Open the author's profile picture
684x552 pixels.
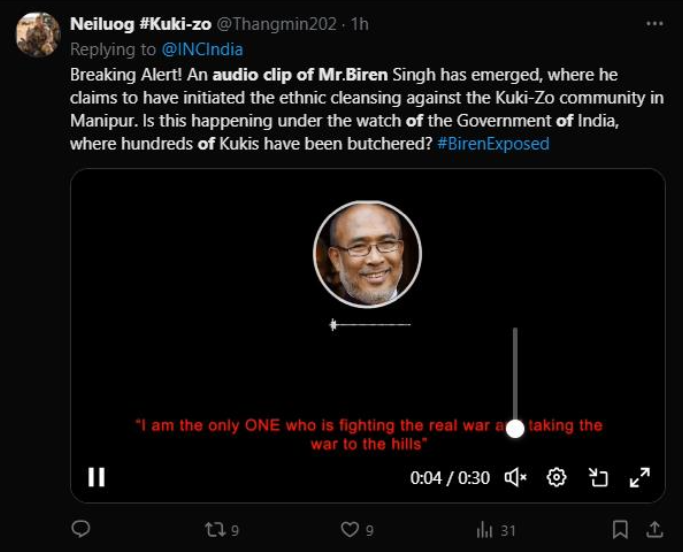point(38,35)
